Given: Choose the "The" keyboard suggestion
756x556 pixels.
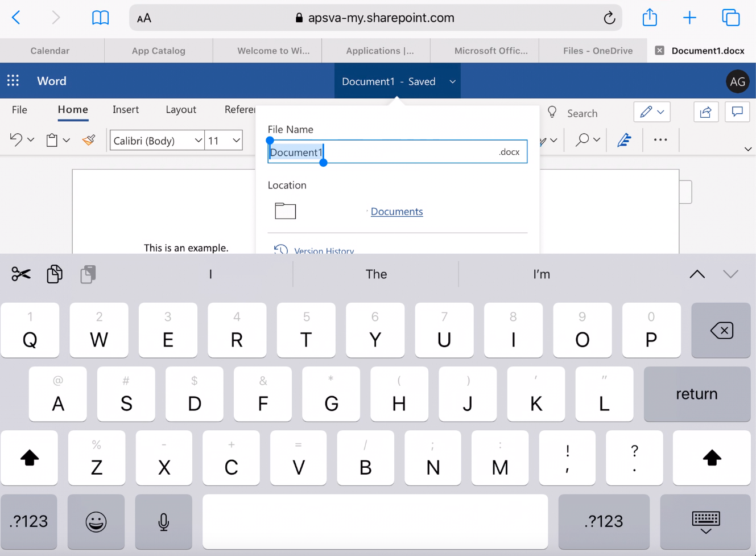Looking at the screenshot, I should [376, 274].
